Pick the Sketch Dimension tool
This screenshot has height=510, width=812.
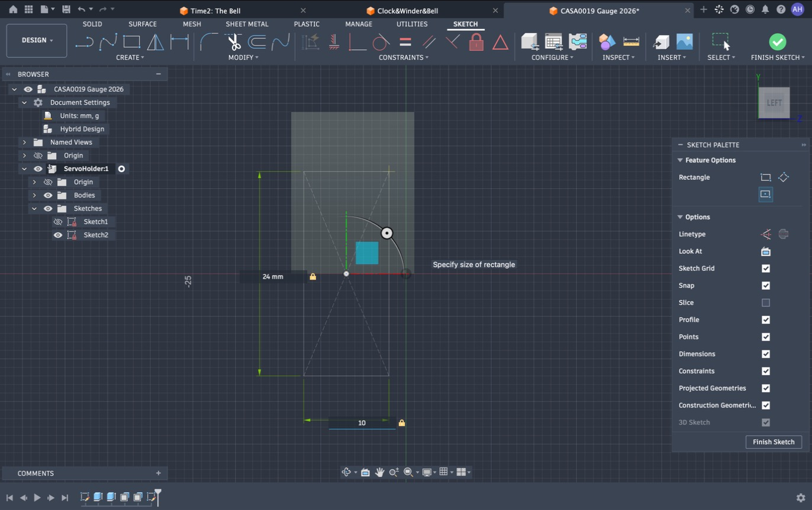click(179, 42)
